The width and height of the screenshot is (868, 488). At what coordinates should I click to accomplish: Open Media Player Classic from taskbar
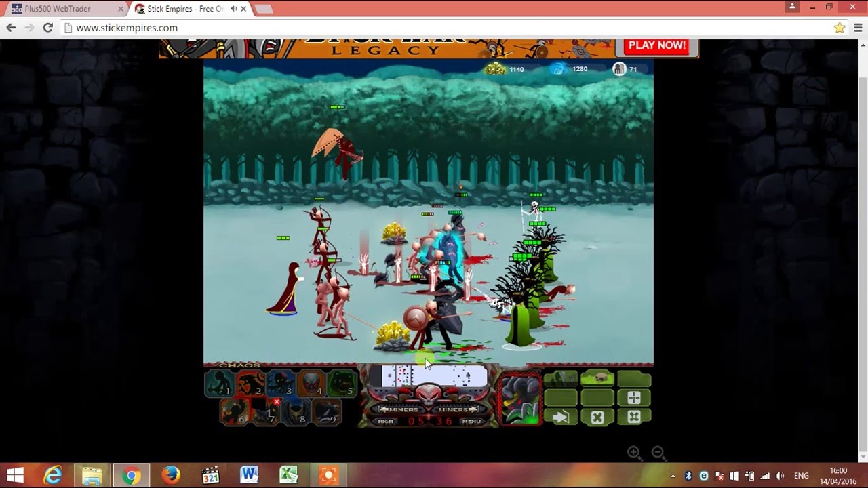click(x=210, y=475)
